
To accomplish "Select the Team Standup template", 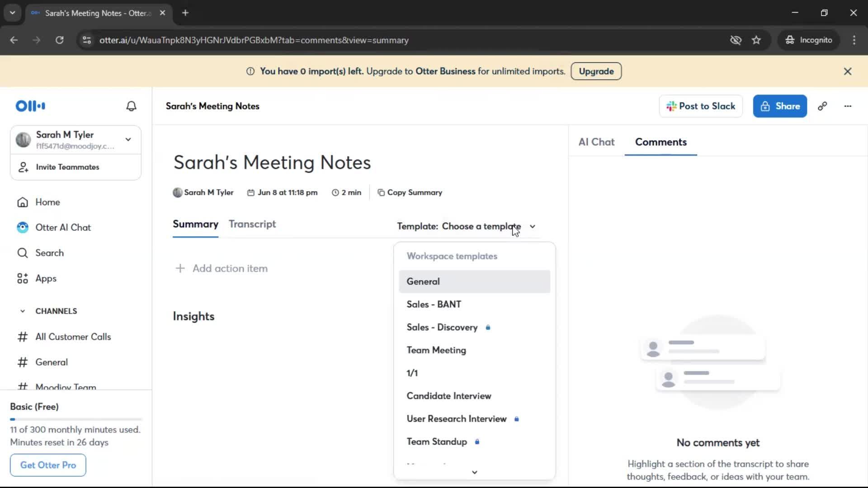I will pyautogui.click(x=474, y=442).
